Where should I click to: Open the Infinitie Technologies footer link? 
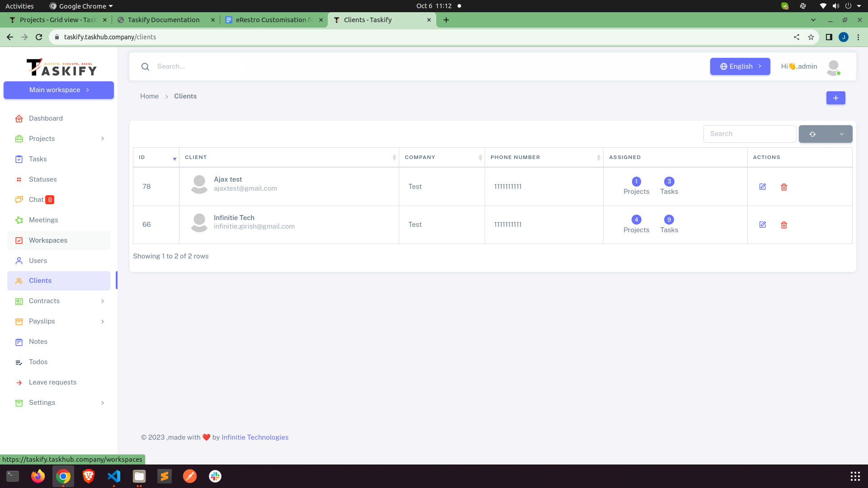255,437
